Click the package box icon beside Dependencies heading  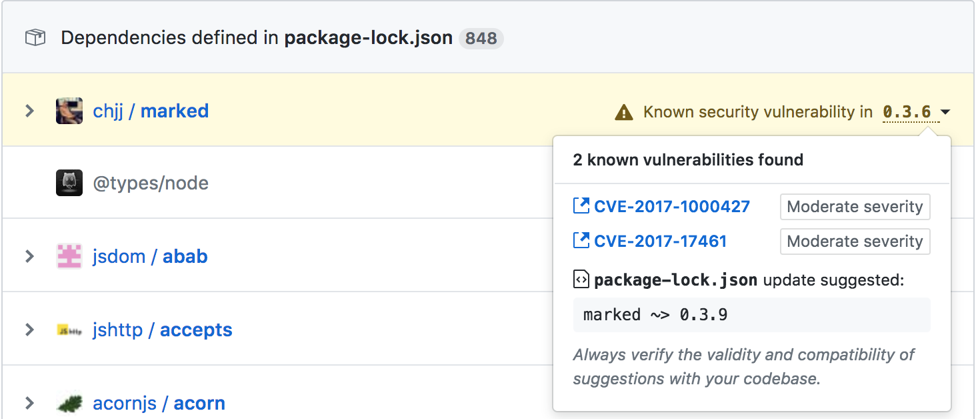(x=34, y=37)
